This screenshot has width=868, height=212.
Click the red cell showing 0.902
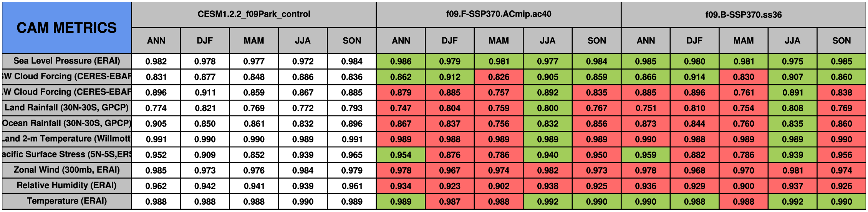click(499, 186)
